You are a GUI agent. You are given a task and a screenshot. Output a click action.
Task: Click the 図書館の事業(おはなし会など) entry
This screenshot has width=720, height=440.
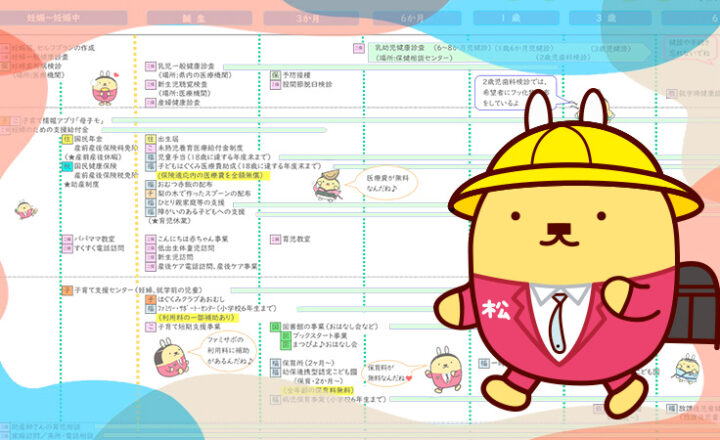pos(330,327)
